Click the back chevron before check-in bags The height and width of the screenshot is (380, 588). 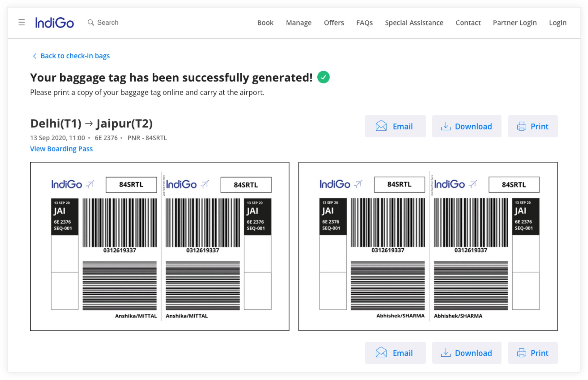34,56
